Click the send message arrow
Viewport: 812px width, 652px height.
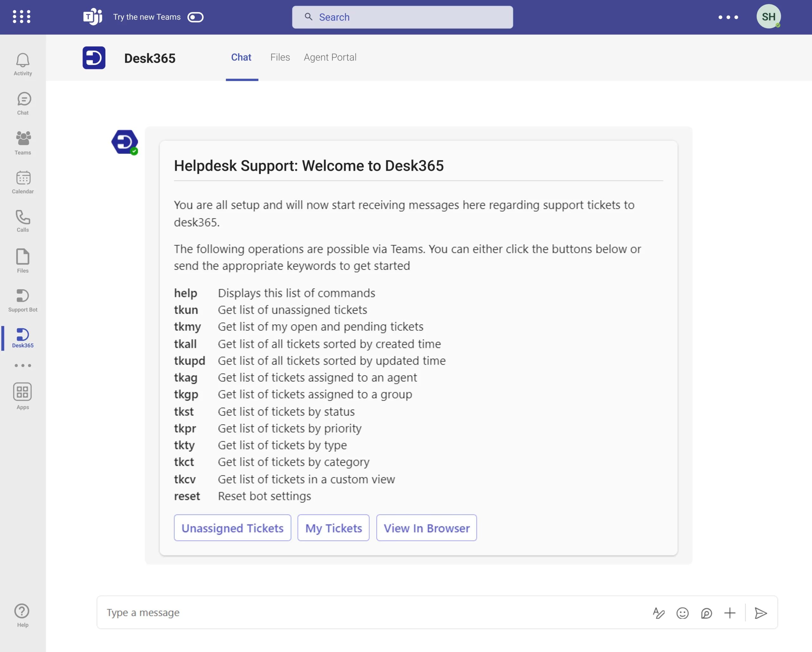coord(760,613)
